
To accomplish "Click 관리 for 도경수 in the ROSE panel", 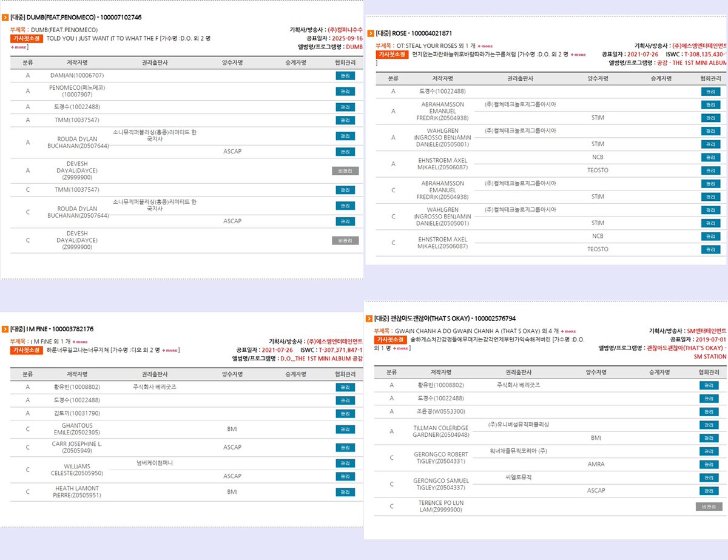I will click(x=710, y=92).
